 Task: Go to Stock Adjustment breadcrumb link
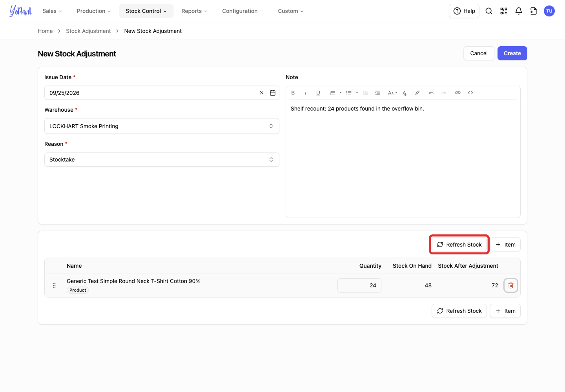click(x=88, y=31)
